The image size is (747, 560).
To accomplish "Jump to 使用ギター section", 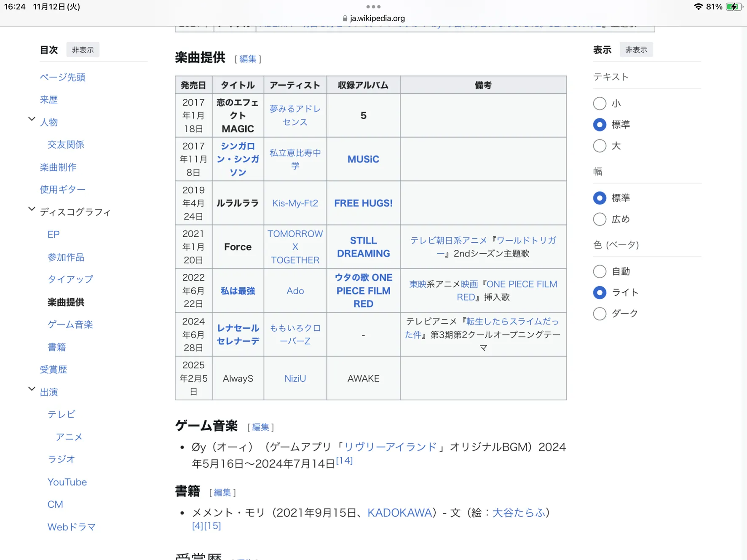I will 63,190.
